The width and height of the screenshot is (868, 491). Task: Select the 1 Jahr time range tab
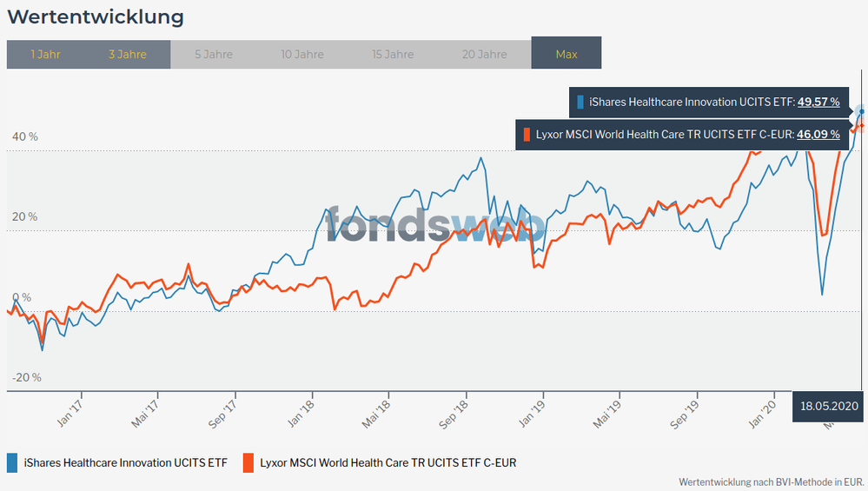tap(45, 54)
